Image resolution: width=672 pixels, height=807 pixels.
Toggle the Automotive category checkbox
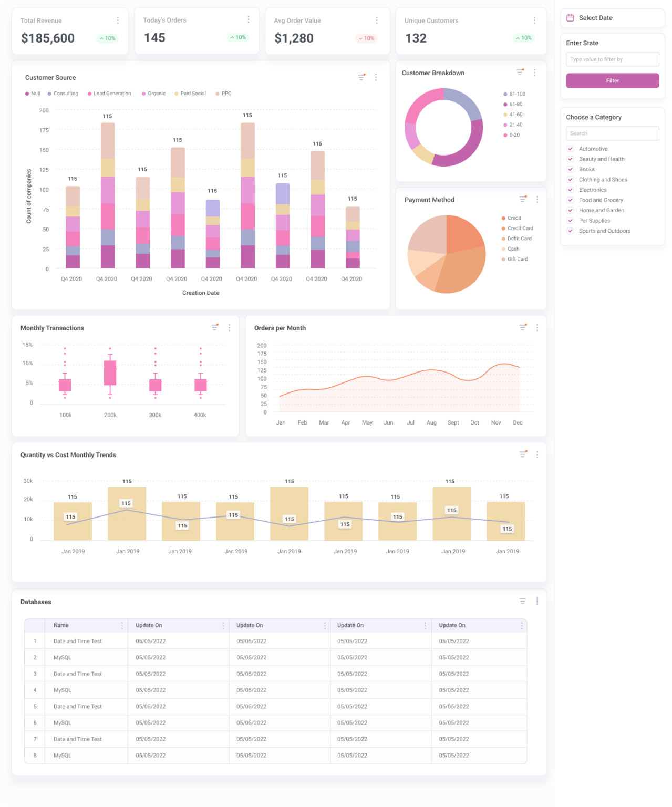pyautogui.click(x=571, y=149)
